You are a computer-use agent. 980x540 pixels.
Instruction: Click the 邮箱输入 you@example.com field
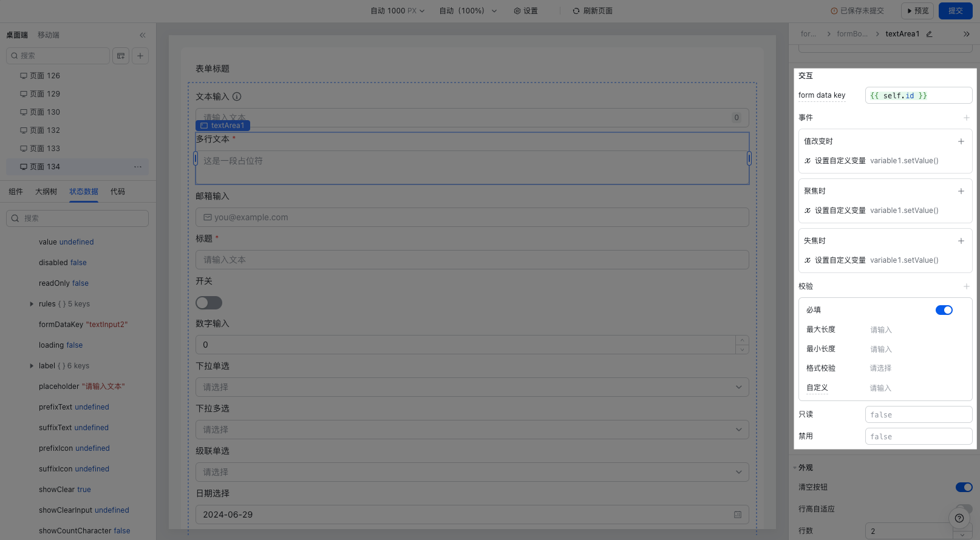click(x=472, y=217)
